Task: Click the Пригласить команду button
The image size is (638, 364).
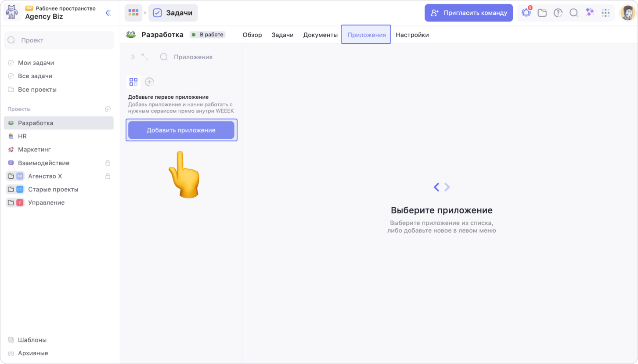Action: pos(469,13)
